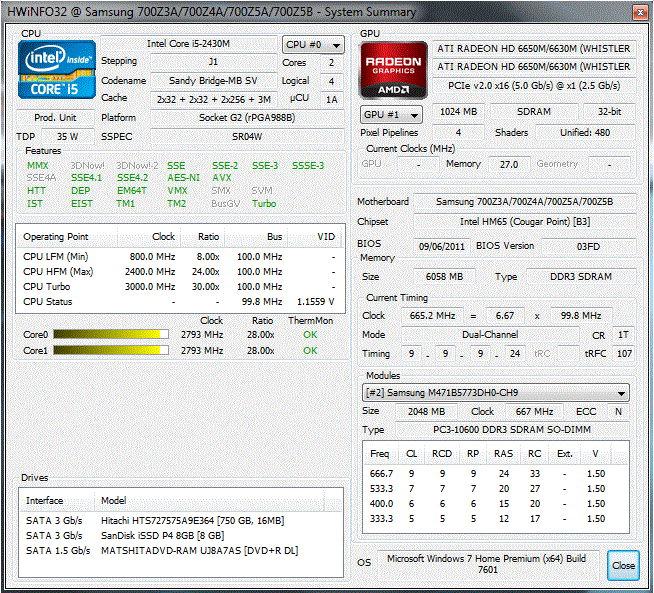Click the Ratio column header
Image resolution: width=654 pixels, height=593 pixels.
(202, 237)
